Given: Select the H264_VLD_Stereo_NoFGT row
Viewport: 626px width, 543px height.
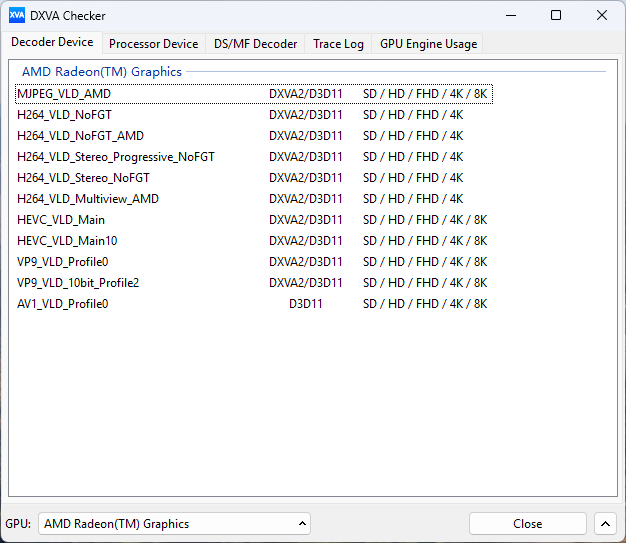Looking at the screenshot, I should [254, 178].
